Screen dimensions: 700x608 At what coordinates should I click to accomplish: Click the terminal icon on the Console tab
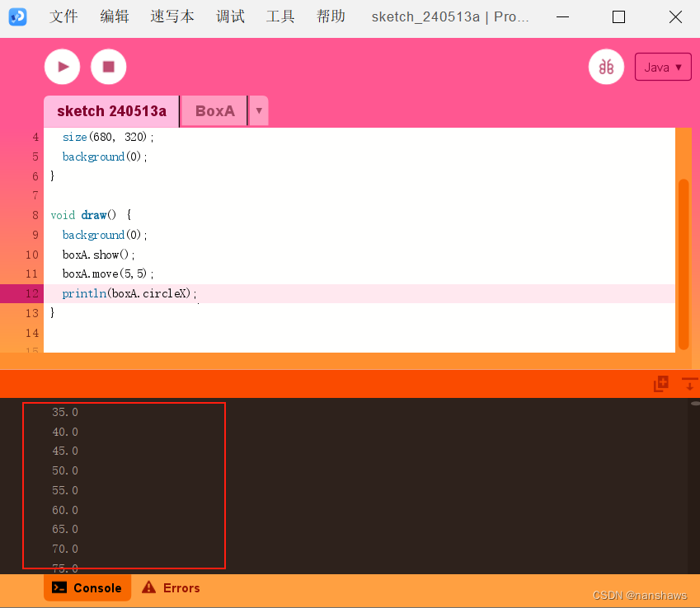point(59,587)
